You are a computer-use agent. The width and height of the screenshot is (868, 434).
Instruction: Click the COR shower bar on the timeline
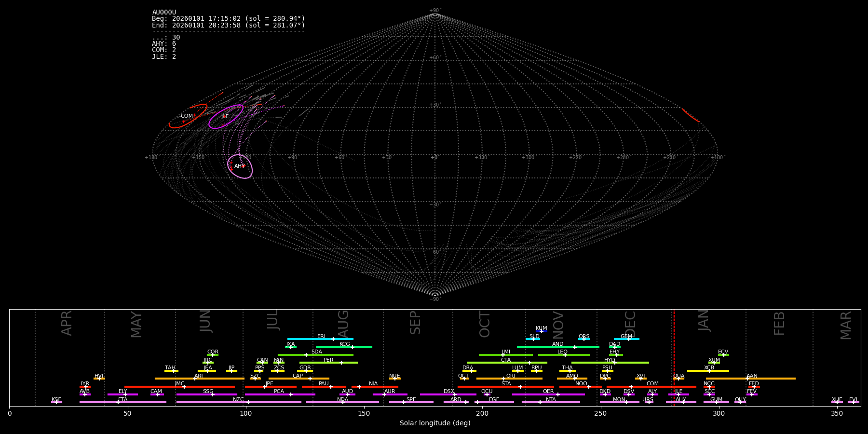213,355
